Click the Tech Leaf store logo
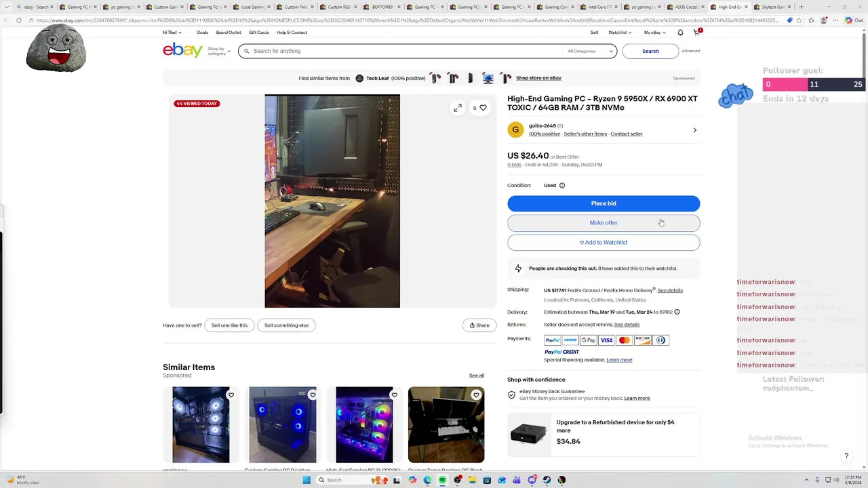The width and height of the screenshot is (868, 488). click(x=359, y=78)
